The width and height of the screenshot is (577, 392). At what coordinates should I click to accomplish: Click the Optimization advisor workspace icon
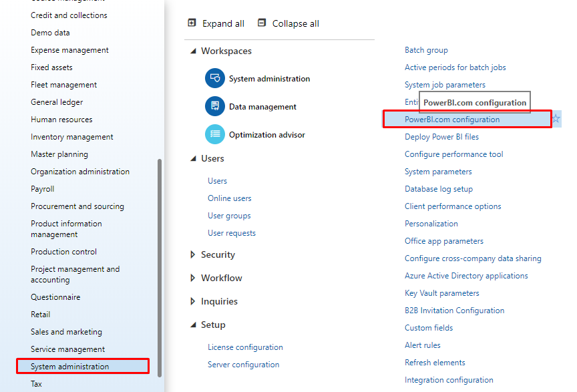pyautogui.click(x=215, y=134)
